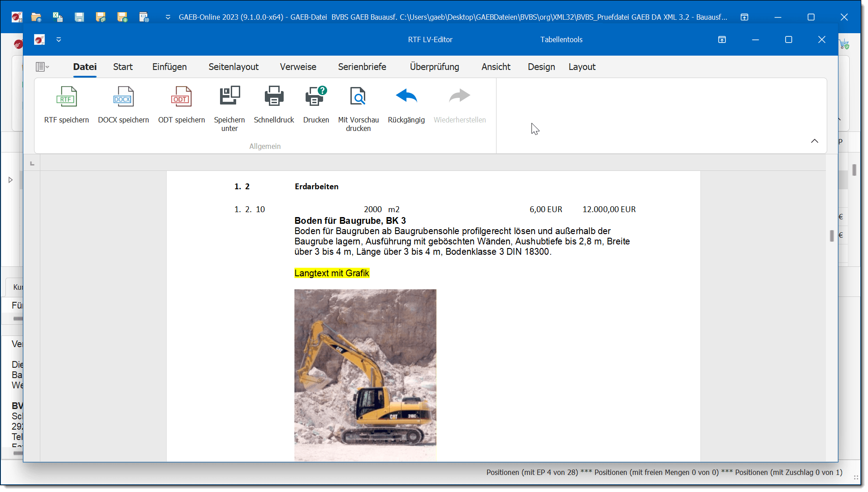Click ODT speichern icon

coord(181,96)
